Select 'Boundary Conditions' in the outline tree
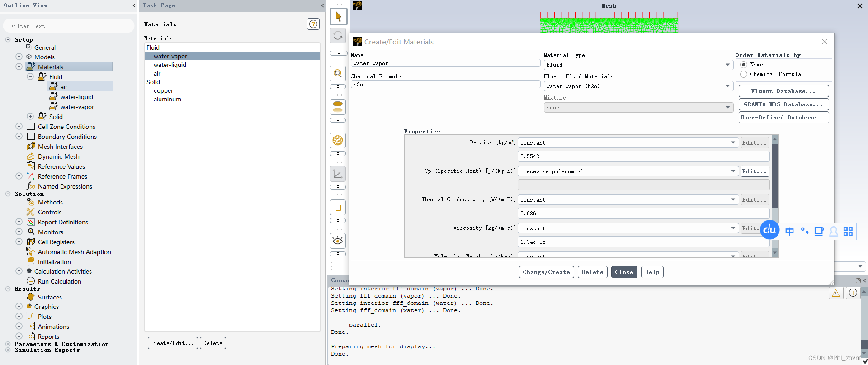The height and width of the screenshot is (365, 868). coord(67,137)
